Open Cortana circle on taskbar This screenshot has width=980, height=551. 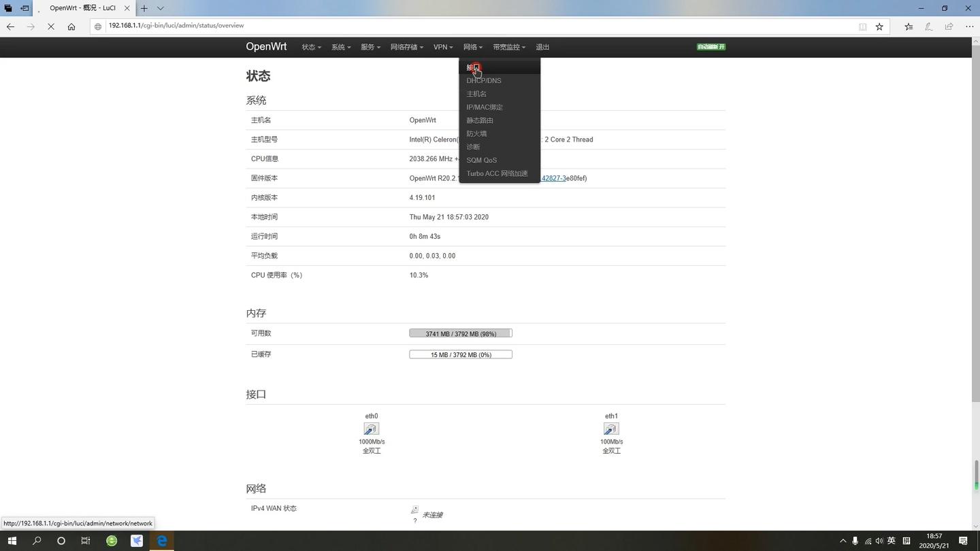click(61, 541)
